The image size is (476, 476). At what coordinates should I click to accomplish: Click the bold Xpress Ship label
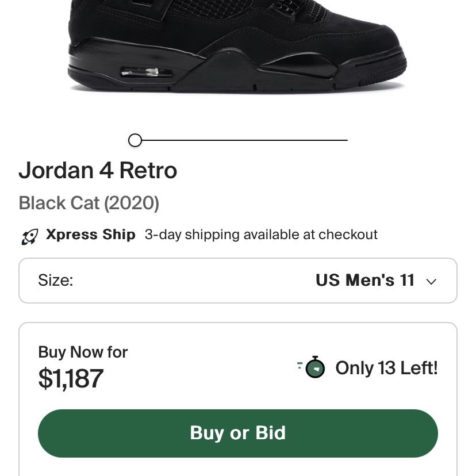(x=90, y=235)
